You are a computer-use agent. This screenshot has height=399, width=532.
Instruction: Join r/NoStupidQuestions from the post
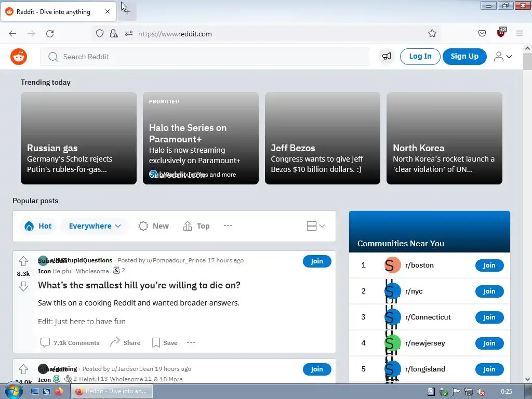(317, 261)
